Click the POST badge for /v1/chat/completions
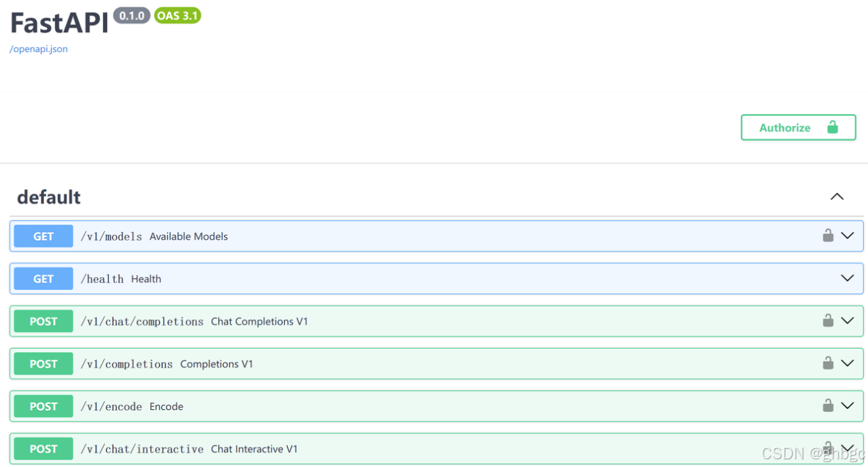Image resolution: width=868 pixels, height=467 pixels. click(43, 321)
